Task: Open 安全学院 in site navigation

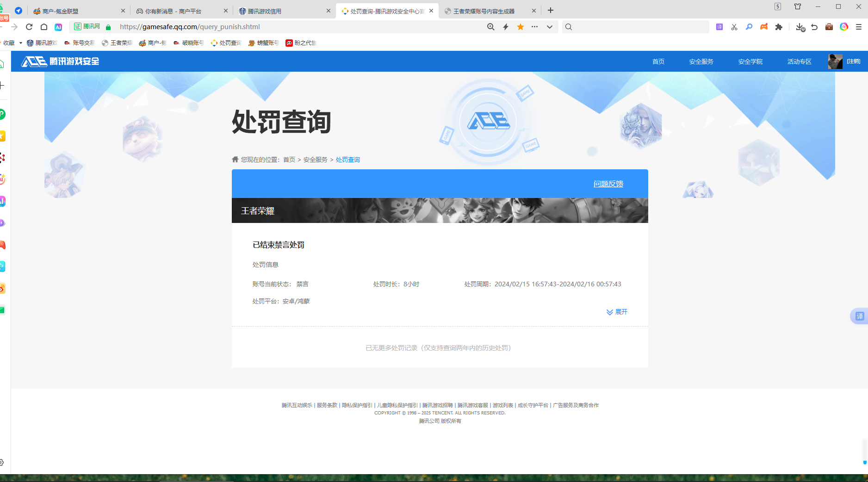Action: 750,62
